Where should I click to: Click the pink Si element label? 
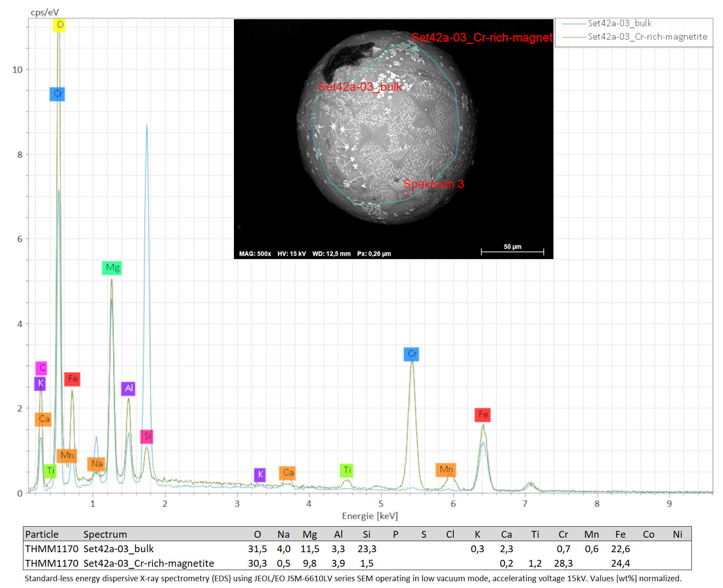coord(147,436)
